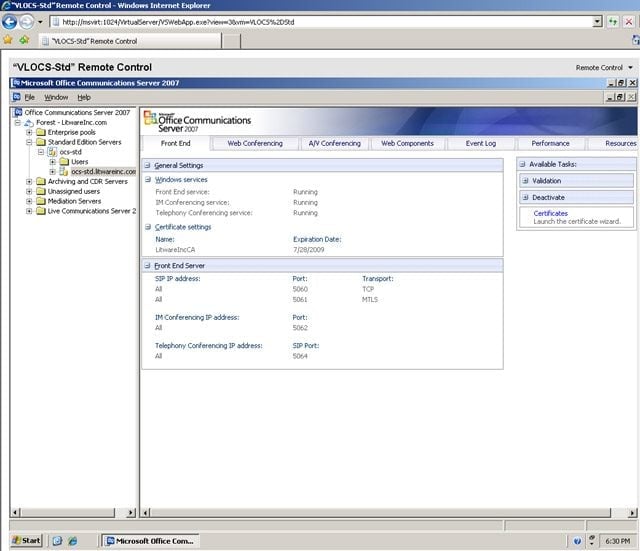Screen dimensions: 640x551
Task: Click the Internet Explorer back arrow button
Action: [x=9, y=22]
